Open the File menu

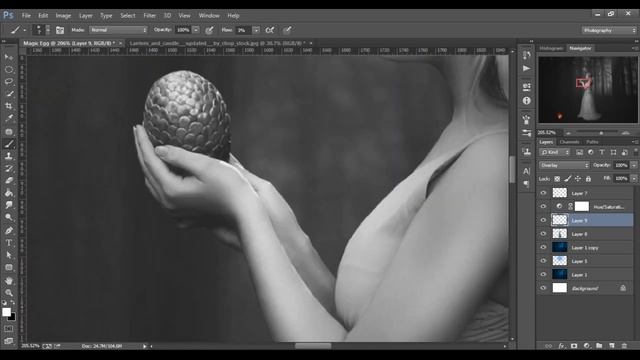[x=26, y=16]
